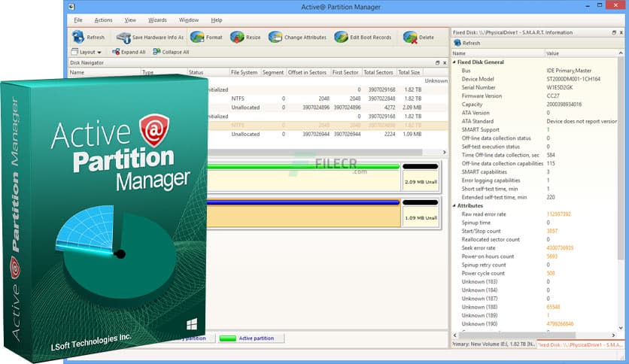Open the View menu
This screenshot has height=364, width=629.
pos(130,20)
